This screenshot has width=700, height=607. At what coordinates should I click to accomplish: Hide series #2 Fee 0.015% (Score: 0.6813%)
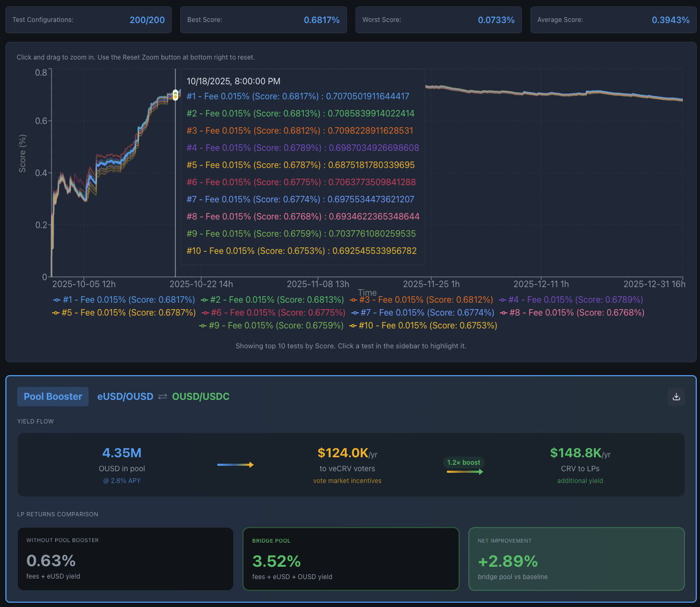pyautogui.click(x=272, y=300)
